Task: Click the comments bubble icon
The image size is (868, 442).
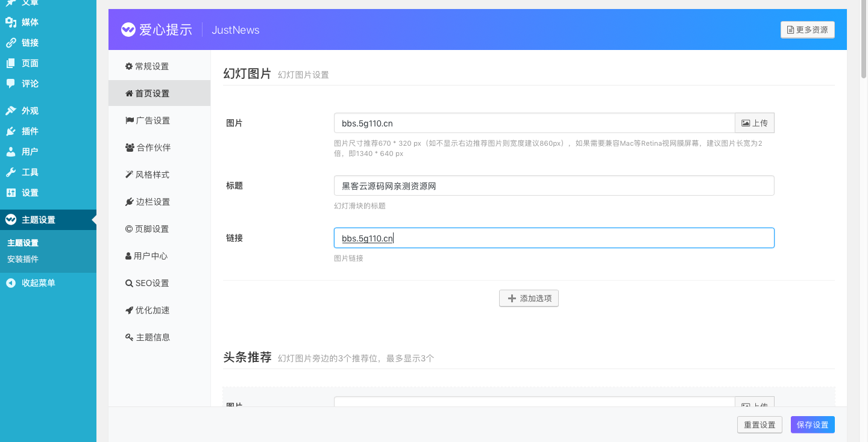Action: 11,84
